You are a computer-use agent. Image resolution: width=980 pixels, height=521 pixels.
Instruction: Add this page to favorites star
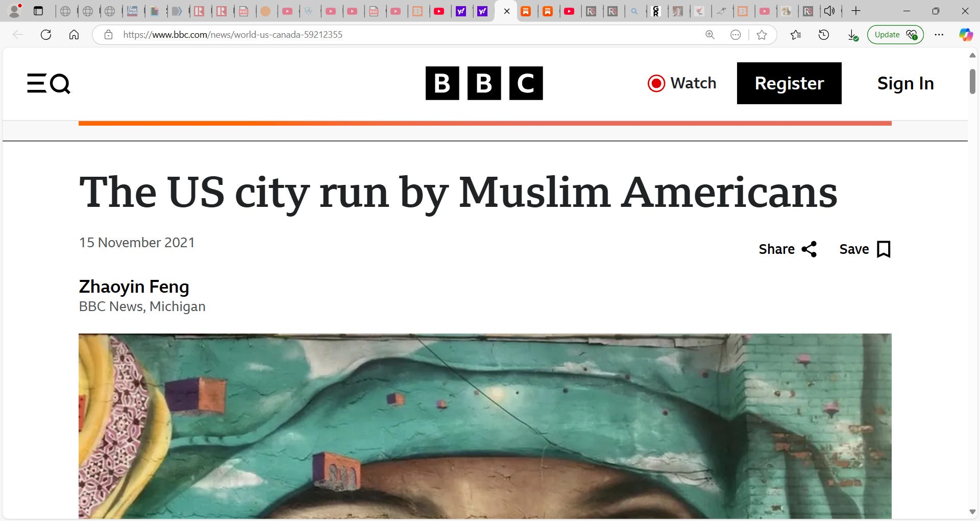click(x=762, y=35)
